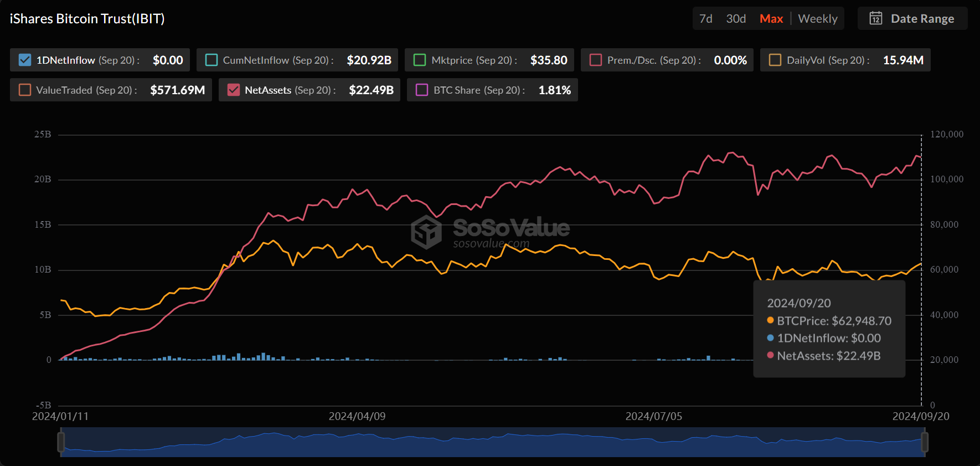This screenshot has height=466, width=980.
Task: Open the Date Range picker
Action: point(922,19)
